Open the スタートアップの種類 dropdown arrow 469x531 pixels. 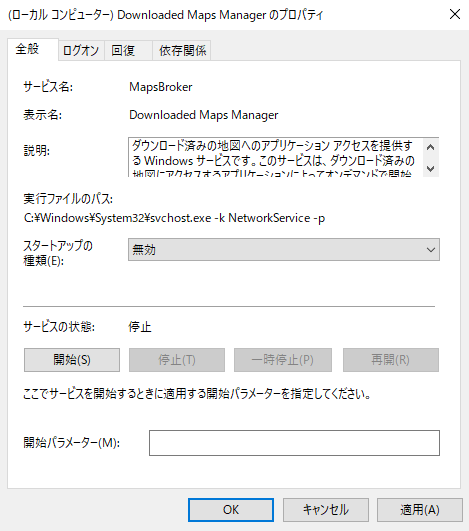tap(430, 250)
